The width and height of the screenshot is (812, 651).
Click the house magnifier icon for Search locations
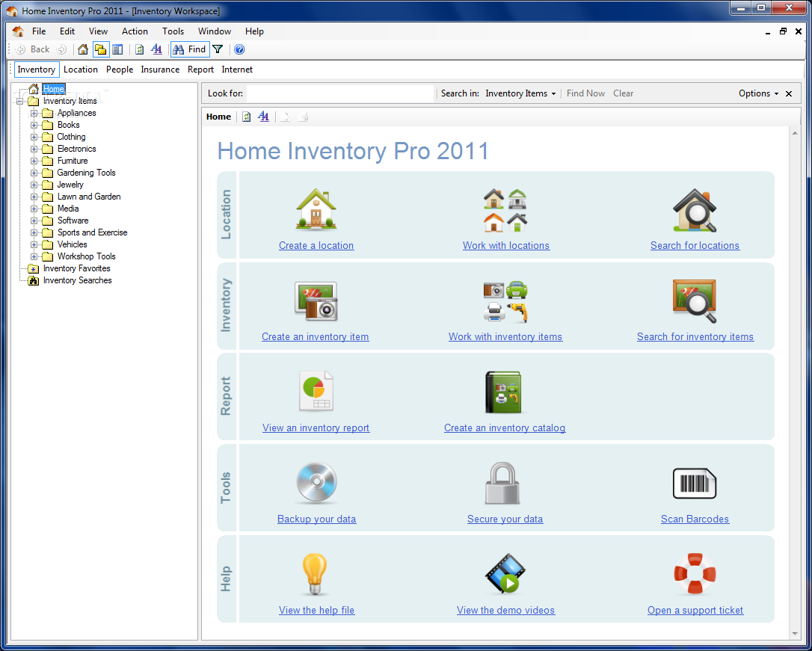[x=695, y=210]
